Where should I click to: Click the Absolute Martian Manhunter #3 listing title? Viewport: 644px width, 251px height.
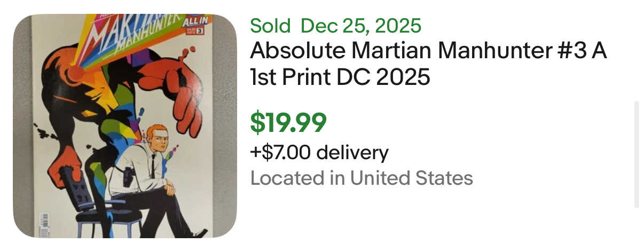(428, 51)
